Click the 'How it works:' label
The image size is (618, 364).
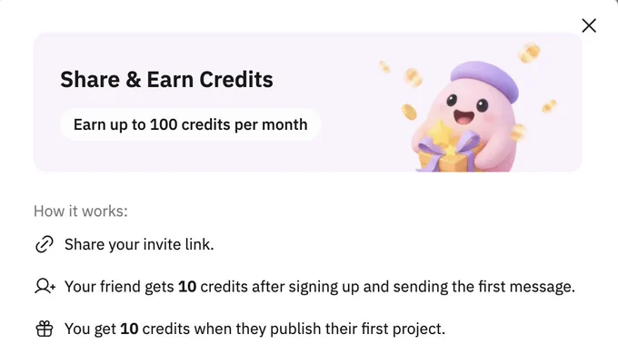[81, 212]
